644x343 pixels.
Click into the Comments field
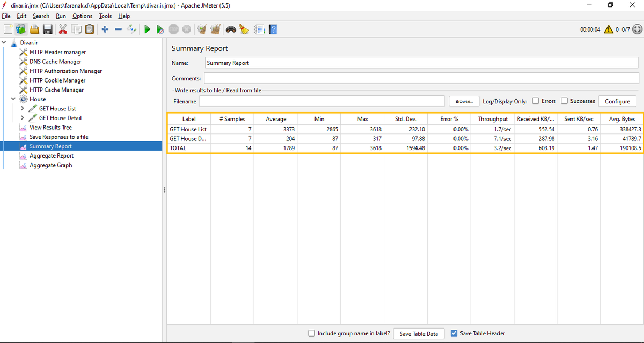pyautogui.click(x=422, y=78)
